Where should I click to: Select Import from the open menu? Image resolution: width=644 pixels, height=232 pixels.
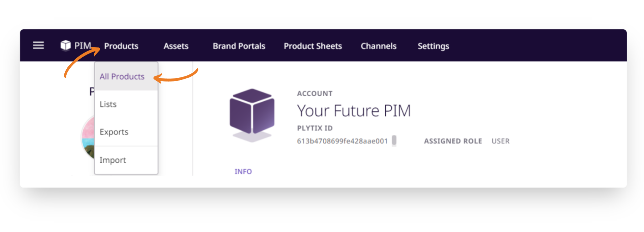[112, 160]
